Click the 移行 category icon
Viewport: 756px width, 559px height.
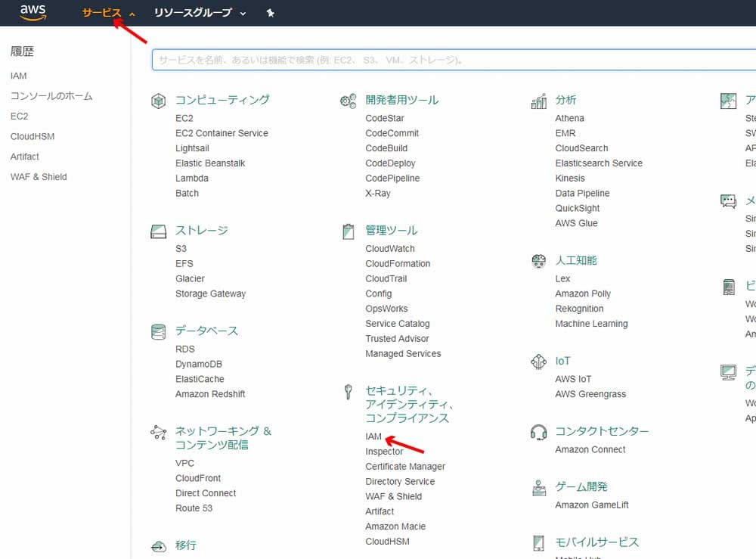coord(159,545)
